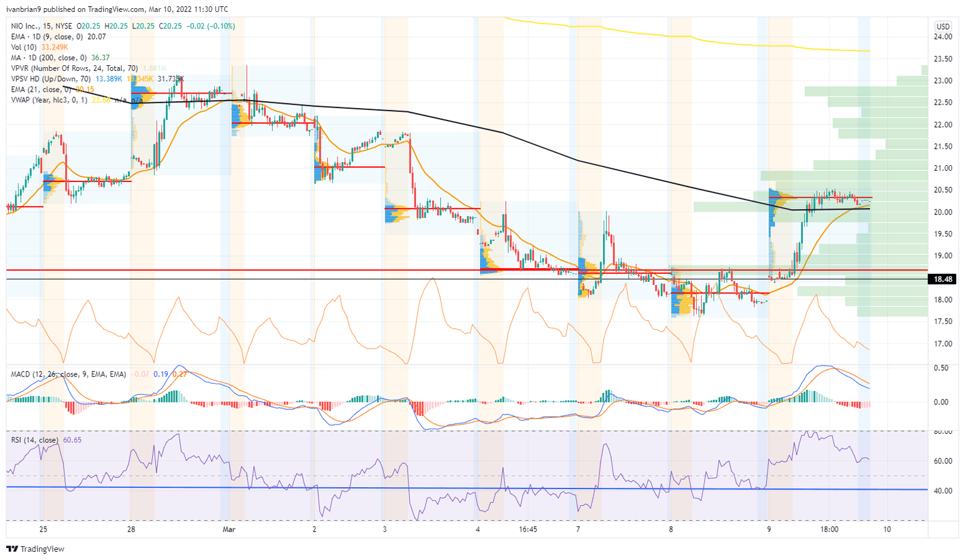965x560 pixels.
Task: Select the 17.50 price axis label
Action: click(942, 321)
